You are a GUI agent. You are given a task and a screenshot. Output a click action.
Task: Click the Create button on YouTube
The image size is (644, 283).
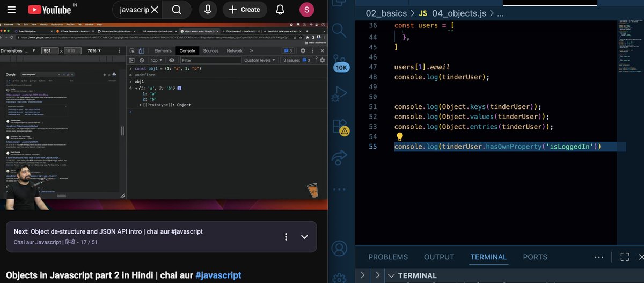click(245, 10)
